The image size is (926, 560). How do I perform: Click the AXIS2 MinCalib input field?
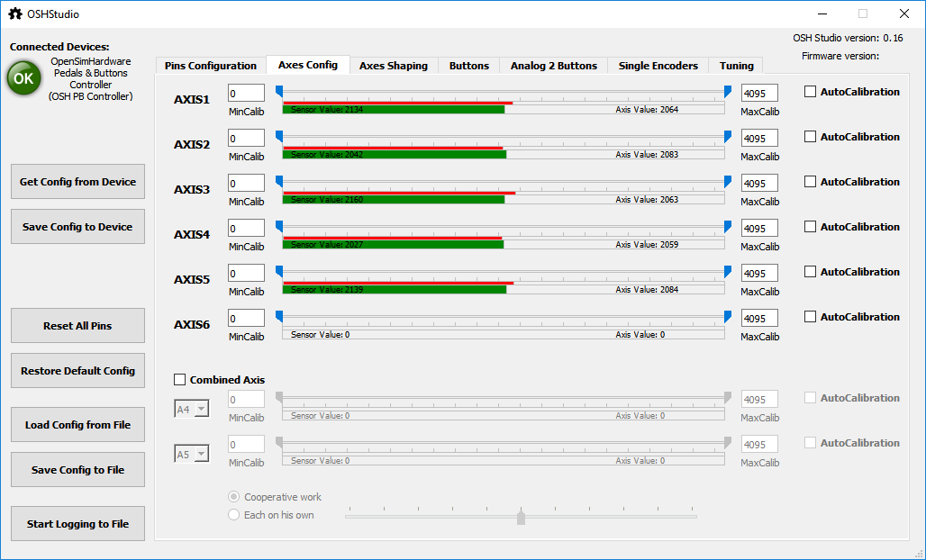(x=246, y=138)
